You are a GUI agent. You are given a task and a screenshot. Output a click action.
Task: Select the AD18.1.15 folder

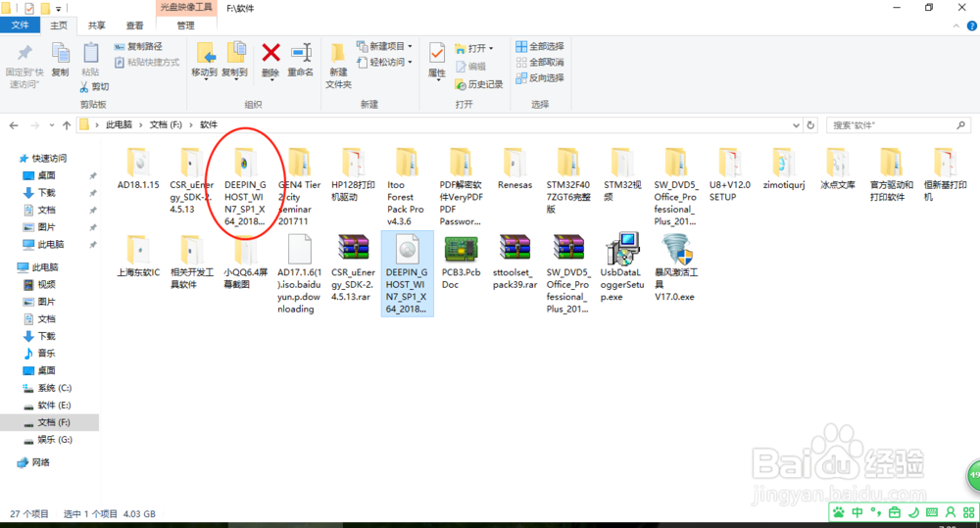coord(138,168)
